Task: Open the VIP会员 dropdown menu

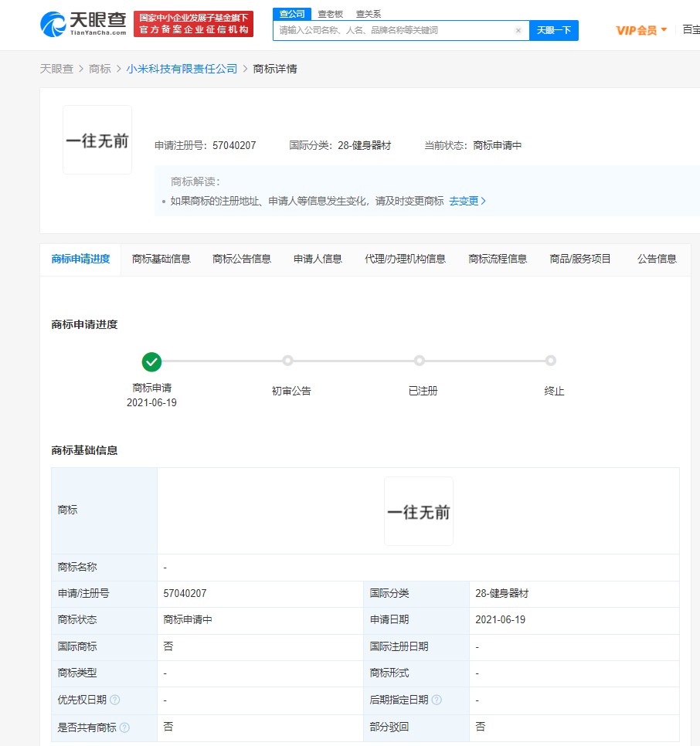Action: 641,30
